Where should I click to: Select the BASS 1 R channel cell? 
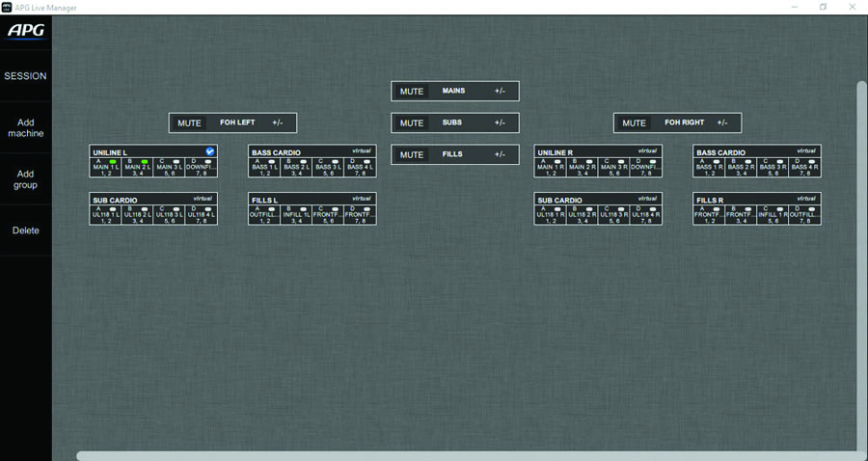709,167
